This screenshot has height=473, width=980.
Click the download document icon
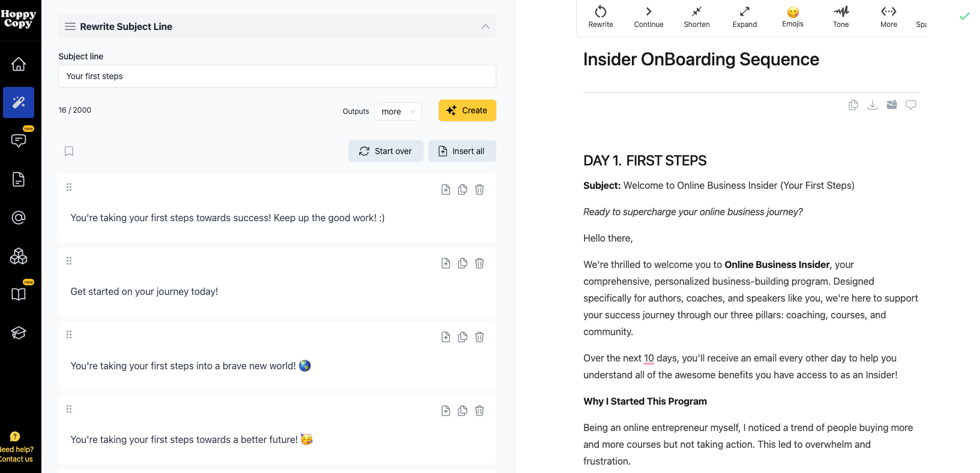tap(873, 105)
